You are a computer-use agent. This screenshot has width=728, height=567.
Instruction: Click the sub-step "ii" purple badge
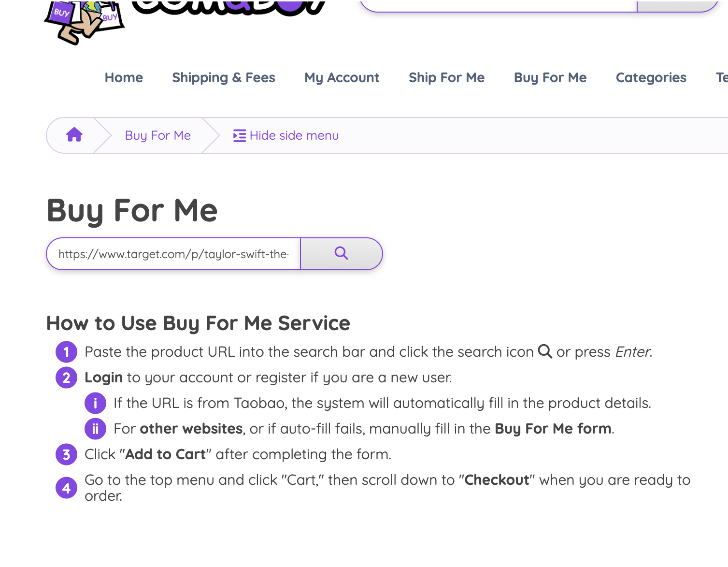tap(95, 429)
